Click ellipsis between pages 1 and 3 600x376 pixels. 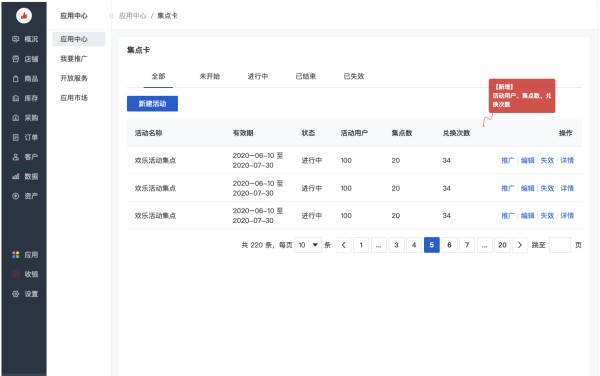point(378,245)
